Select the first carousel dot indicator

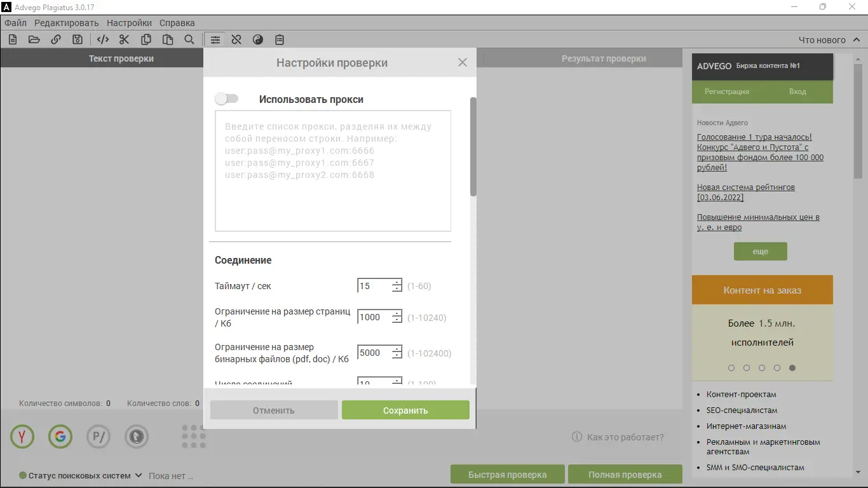(731, 368)
